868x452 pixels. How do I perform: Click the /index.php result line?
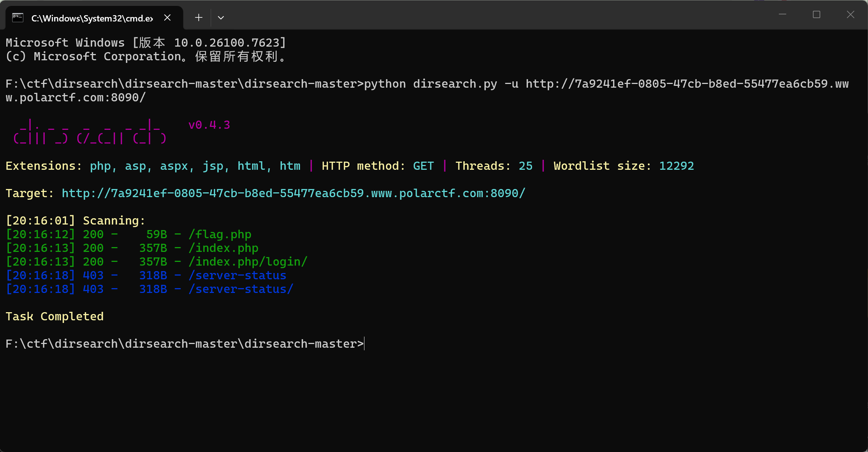(223, 248)
